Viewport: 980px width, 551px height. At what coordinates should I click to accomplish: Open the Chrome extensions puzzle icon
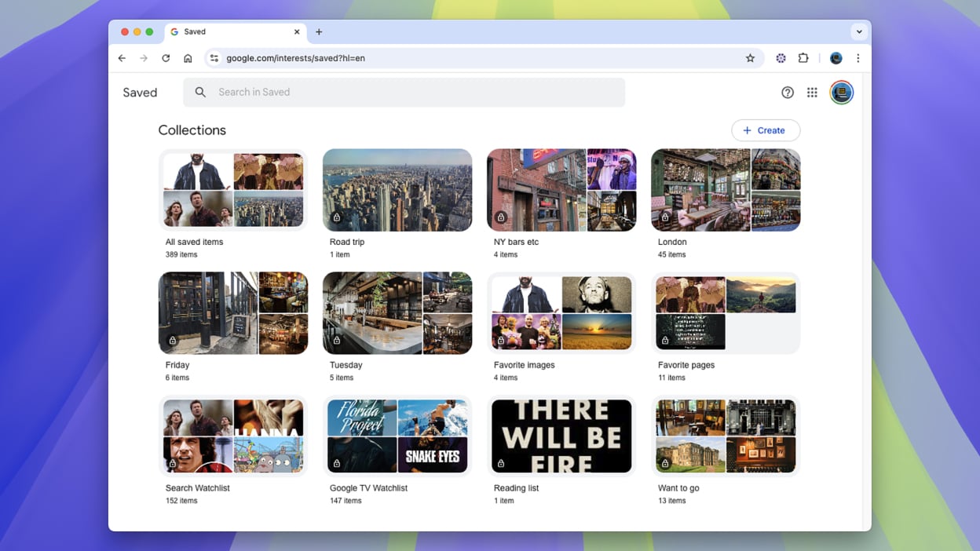[803, 57]
